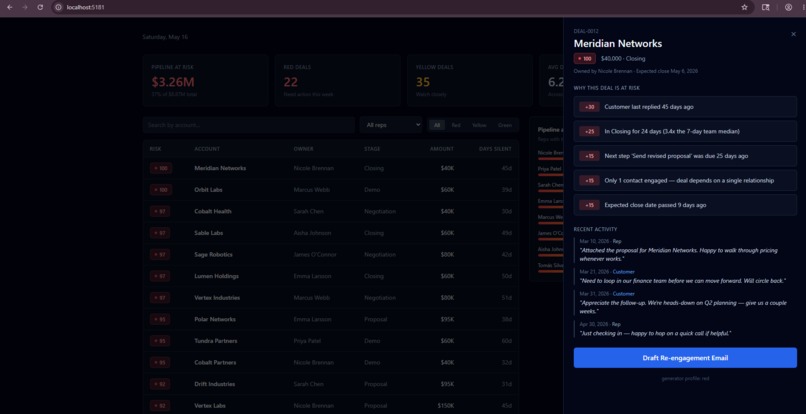
Task: Click the 95 risk badge in Polar Networks row
Action: (x=160, y=319)
